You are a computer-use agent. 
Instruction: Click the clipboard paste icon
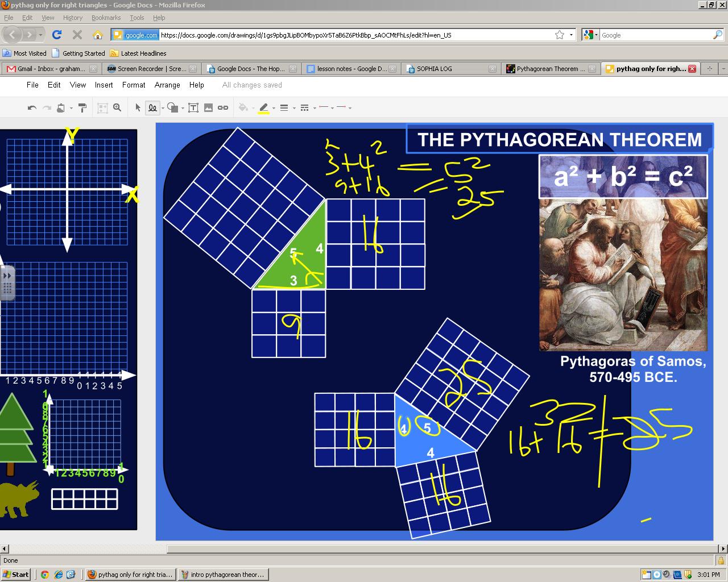tap(61, 107)
